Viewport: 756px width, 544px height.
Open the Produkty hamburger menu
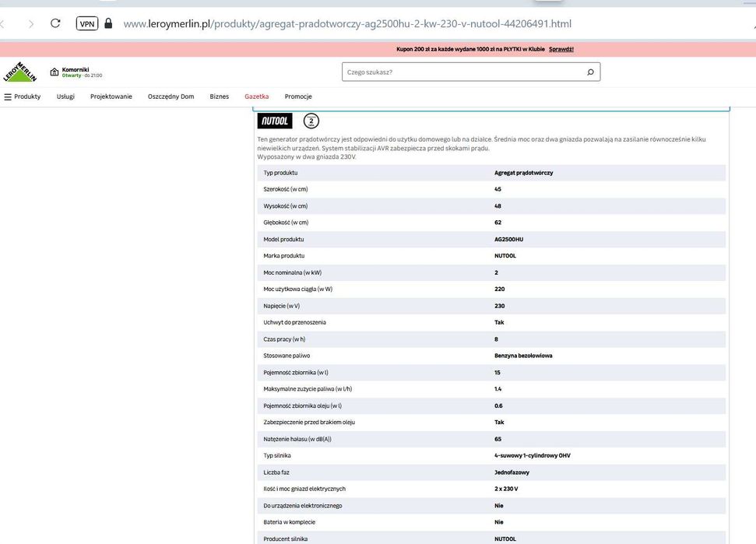pos(23,97)
